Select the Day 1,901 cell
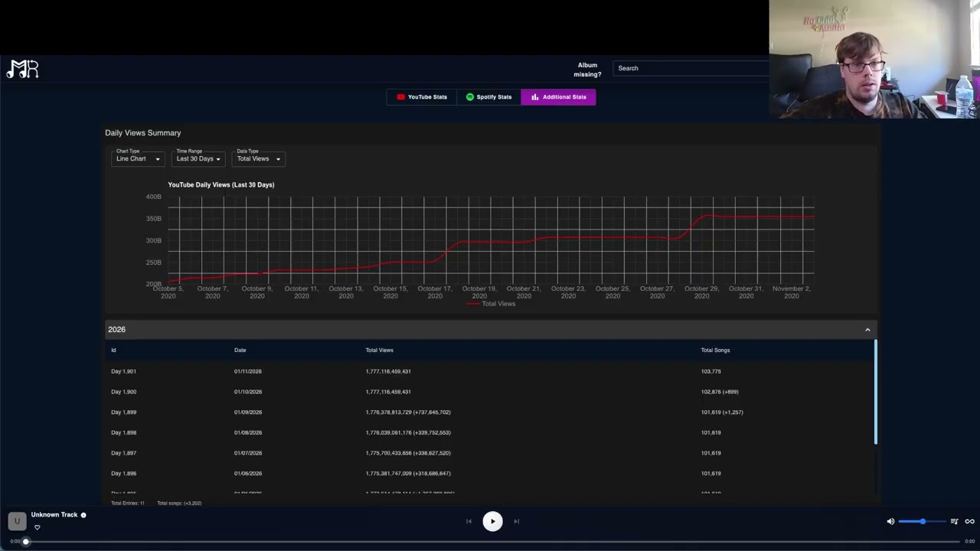This screenshot has width=980, height=551. tap(123, 371)
